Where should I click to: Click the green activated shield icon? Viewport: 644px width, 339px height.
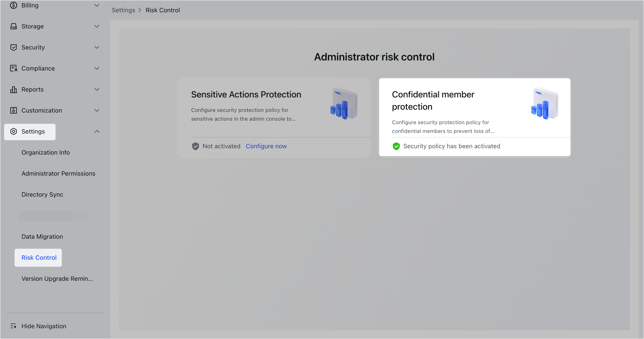396,146
